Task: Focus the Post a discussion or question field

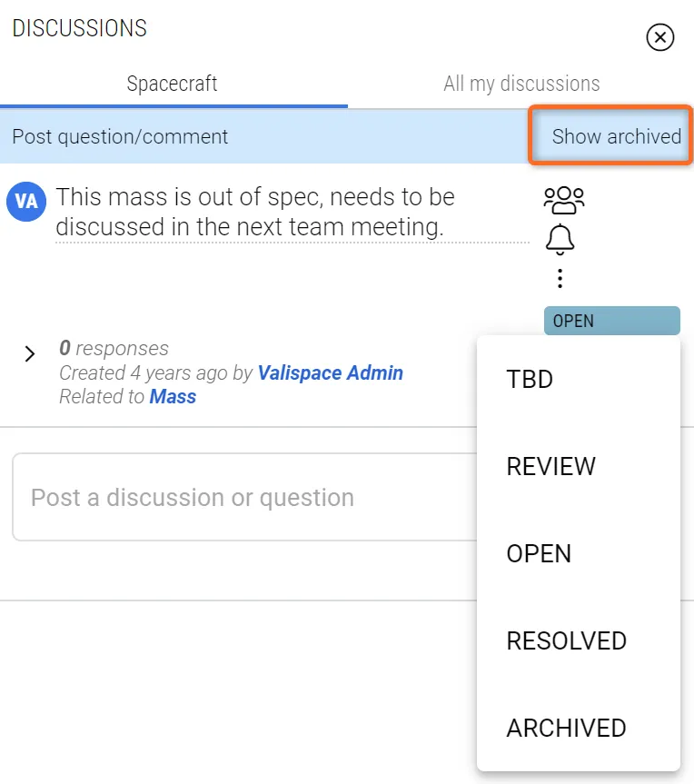Action: (244, 497)
